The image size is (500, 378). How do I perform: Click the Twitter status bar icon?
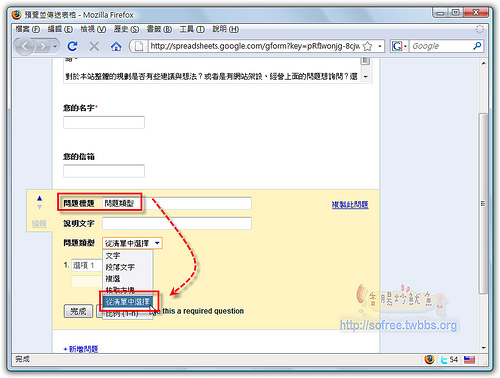[444, 360]
